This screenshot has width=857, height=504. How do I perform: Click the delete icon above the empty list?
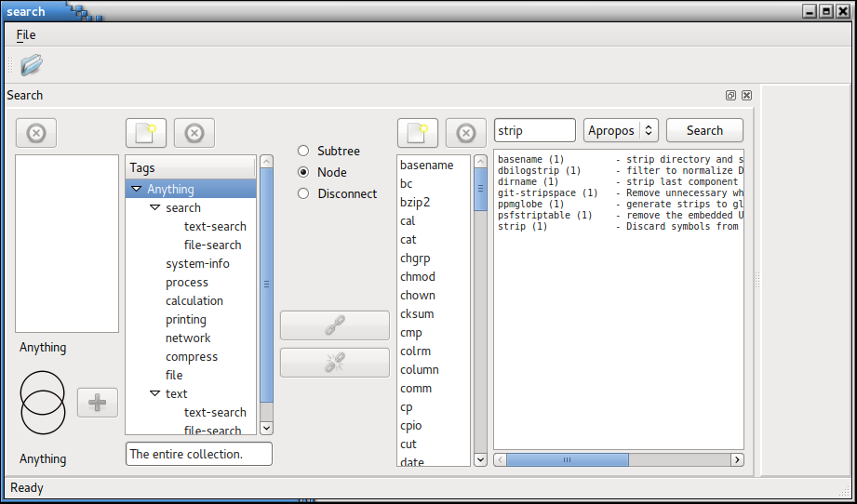[36, 133]
